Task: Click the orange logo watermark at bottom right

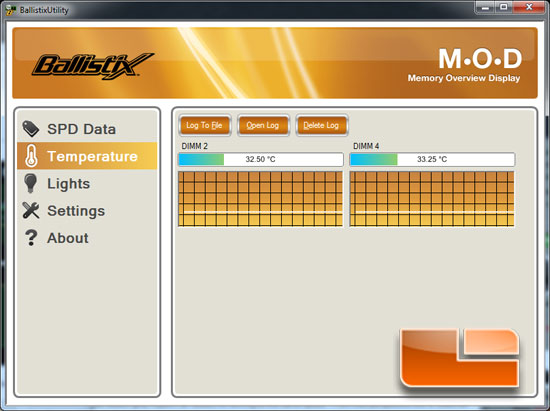Action: pos(460,358)
